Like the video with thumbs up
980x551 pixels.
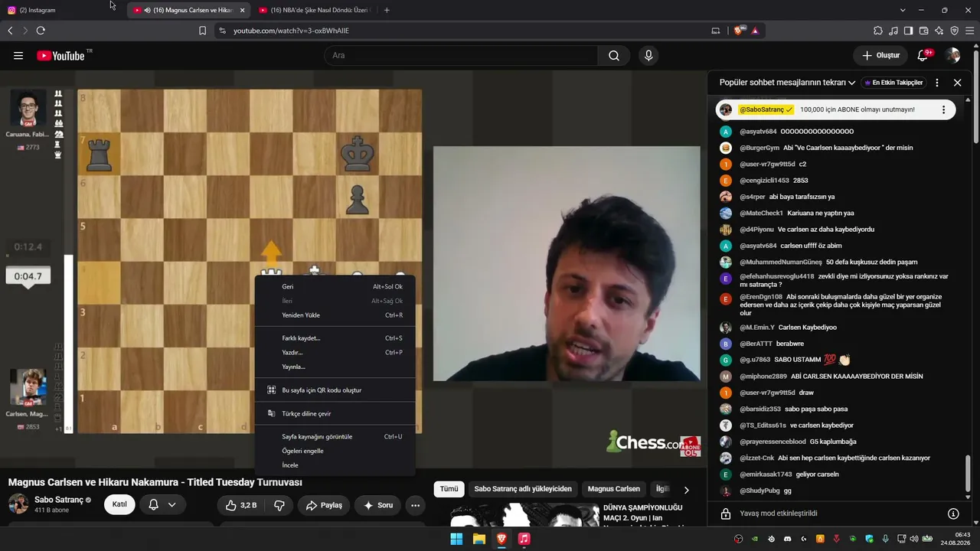(x=240, y=505)
